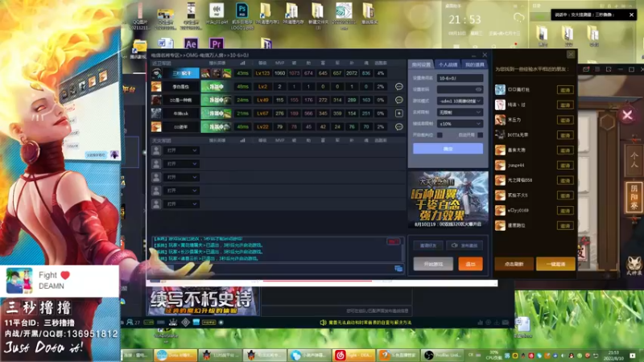This screenshot has height=362, width=644.
Task: Select the 个人 side tab in game window
Action: tap(634, 159)
